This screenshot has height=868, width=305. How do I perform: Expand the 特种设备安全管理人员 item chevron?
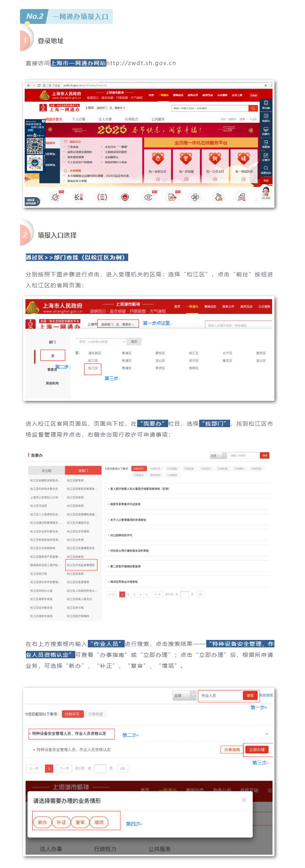[x=267, y=734]
